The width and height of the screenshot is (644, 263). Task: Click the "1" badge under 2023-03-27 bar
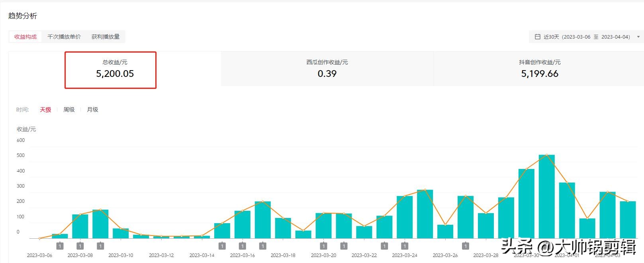click(466, 246)
